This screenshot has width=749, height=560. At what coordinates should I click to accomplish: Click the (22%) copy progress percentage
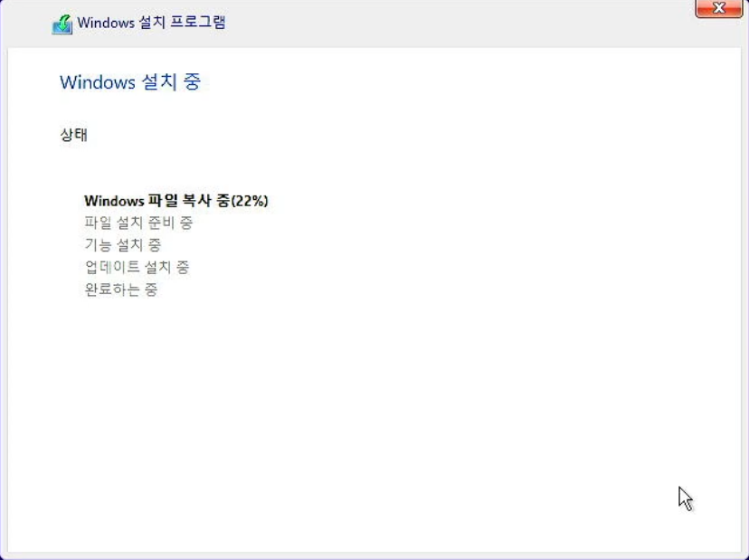pyautogui.click(x=250, y=201)
